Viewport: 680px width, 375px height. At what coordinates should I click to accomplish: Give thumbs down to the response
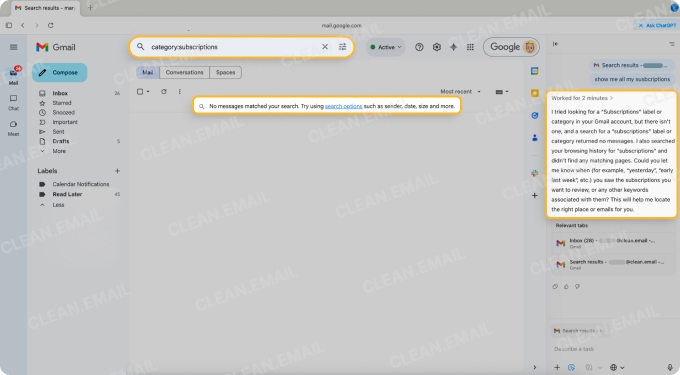pos(577,287)
